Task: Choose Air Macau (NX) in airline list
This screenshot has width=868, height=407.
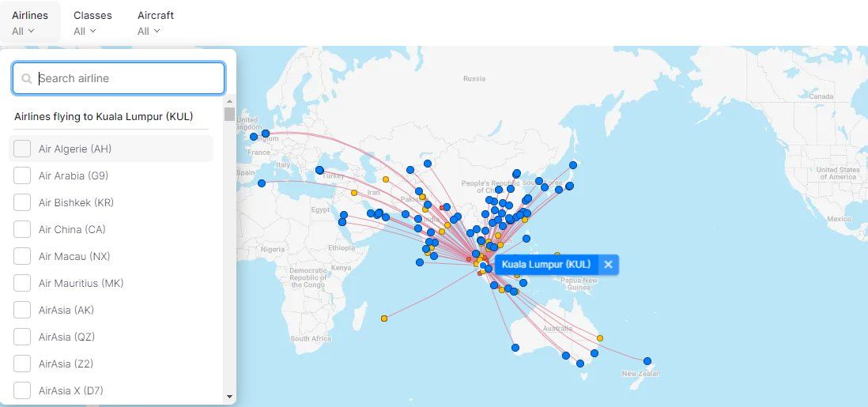Action: click(23, 256)
